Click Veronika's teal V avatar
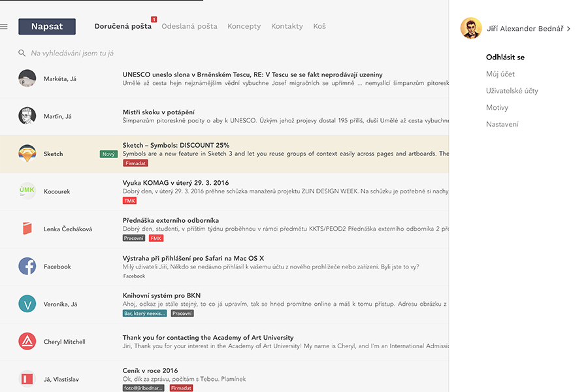This screenshot has height=392, width=588. click(27, 304)
